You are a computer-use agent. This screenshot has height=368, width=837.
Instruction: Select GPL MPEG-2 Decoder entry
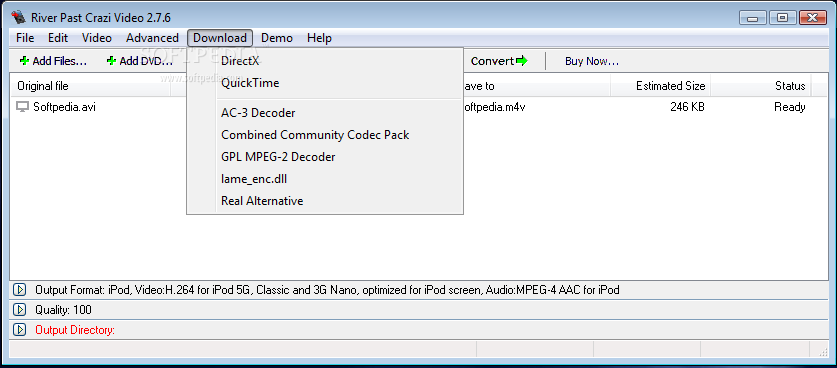[x=325, y=157]
